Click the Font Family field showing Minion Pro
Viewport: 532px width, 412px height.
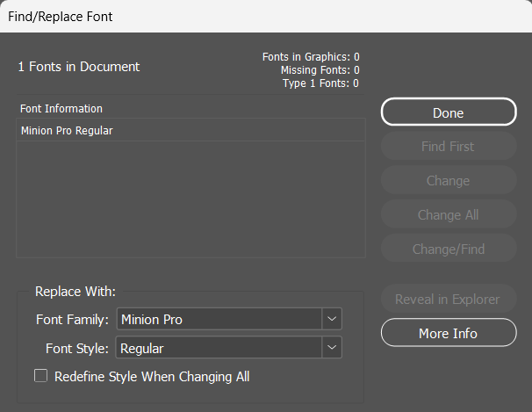click(219, 319)
